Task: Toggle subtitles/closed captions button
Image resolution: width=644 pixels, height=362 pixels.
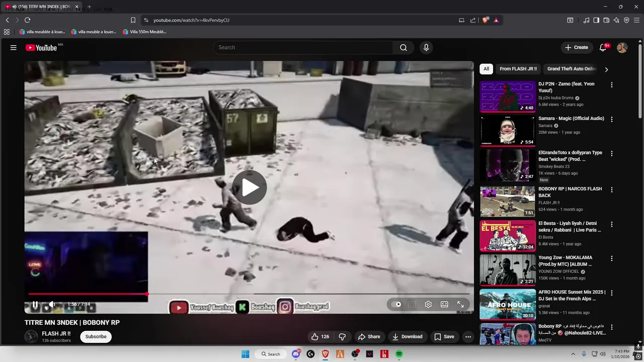Action: coord(412,304)
